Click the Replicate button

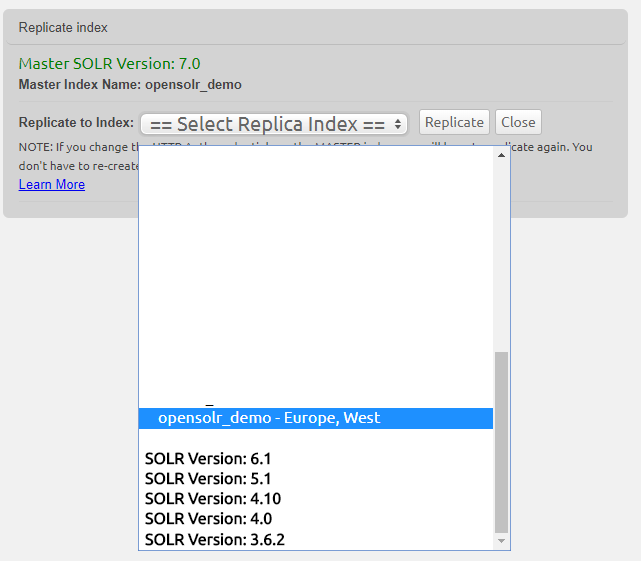tap(454, 122)
